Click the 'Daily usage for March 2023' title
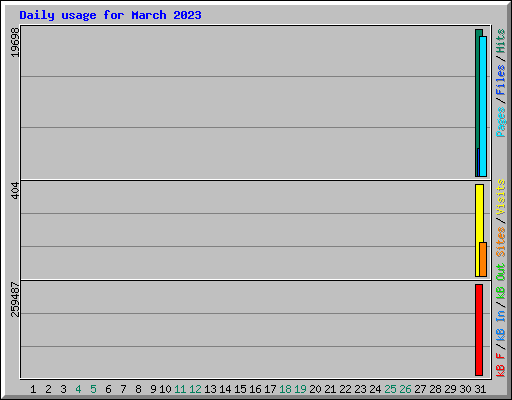 coord(110,15)
